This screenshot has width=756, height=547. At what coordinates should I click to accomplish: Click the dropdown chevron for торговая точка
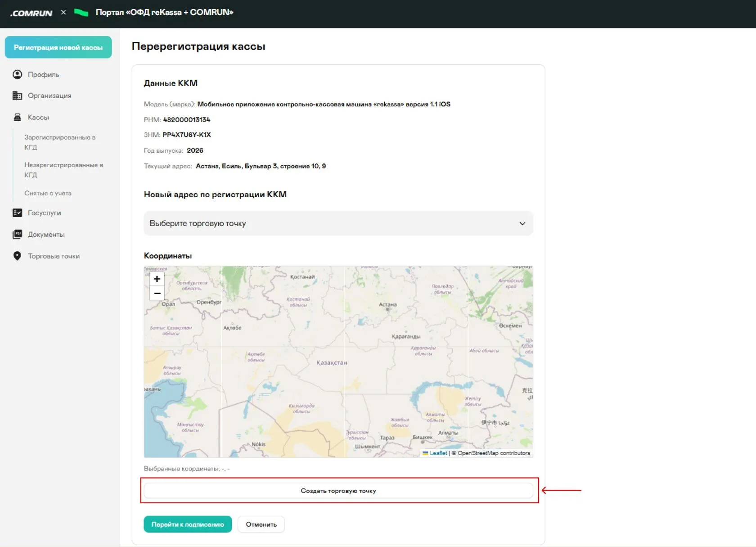(522, 223)
